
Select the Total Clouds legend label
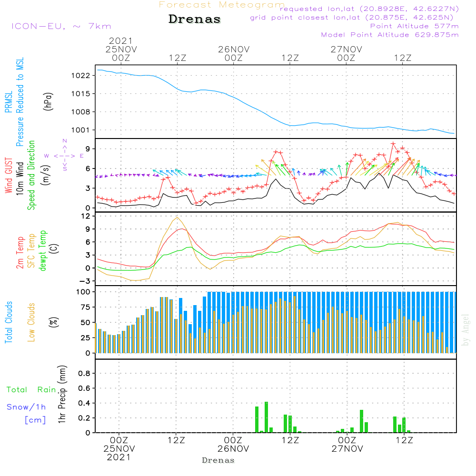9,322
